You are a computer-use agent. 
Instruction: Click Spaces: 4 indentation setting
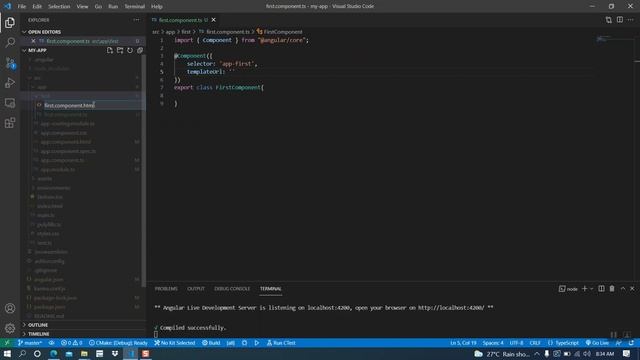[x=493, y=343]
